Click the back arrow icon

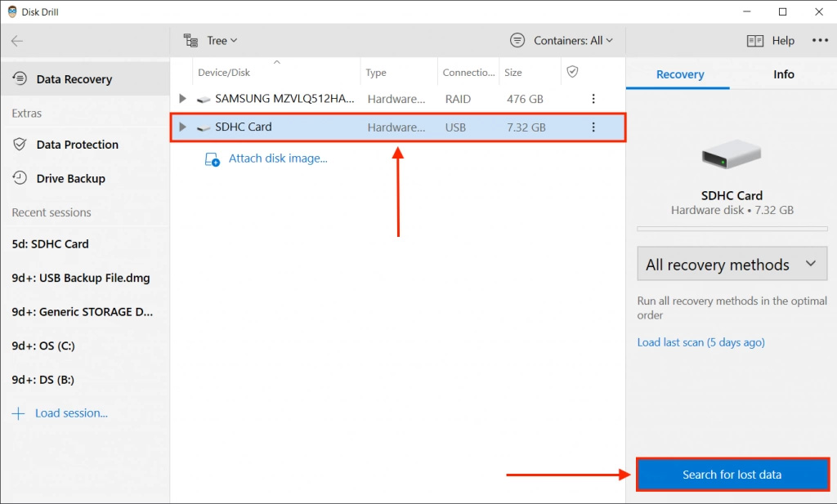click(17, 41)
